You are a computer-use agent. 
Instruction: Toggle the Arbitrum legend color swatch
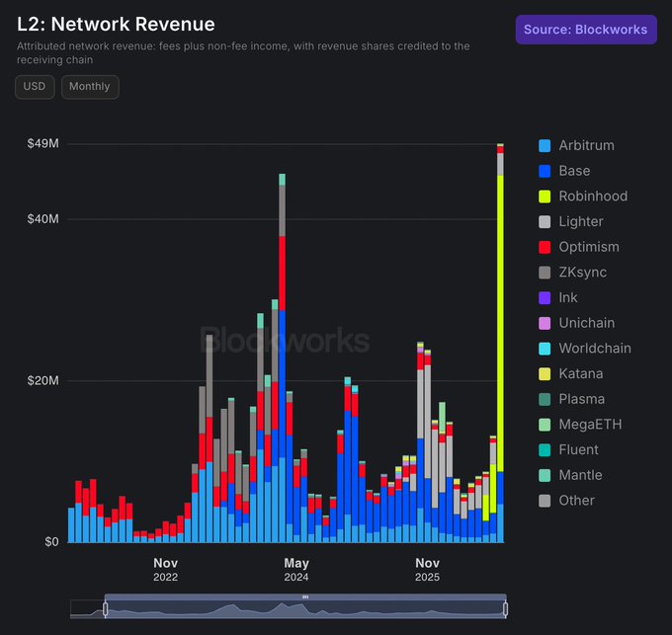click(545, 145)
